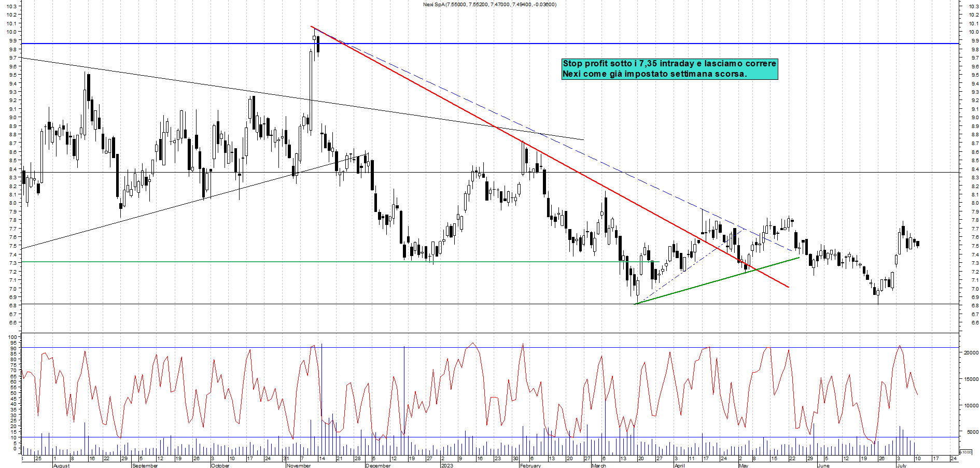Click the 5000 volume axis value
Viewport: 980px width, 468px height.
point(972,432)
